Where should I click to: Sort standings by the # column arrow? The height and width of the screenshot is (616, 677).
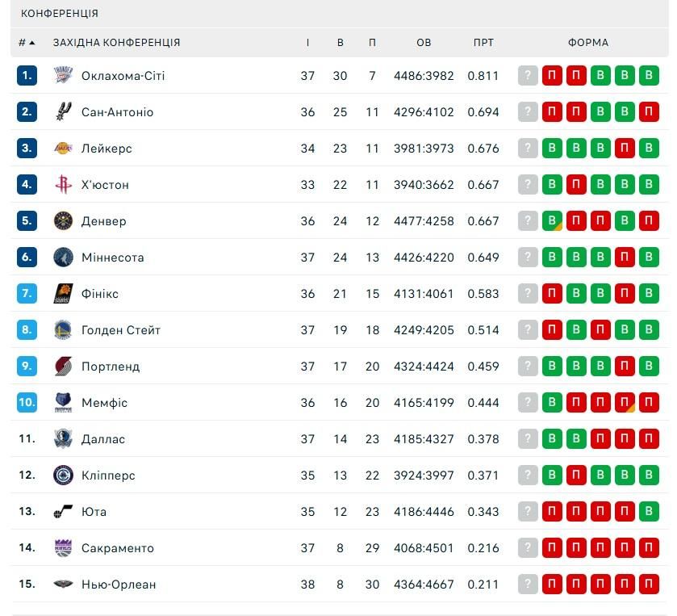[27, 43]
